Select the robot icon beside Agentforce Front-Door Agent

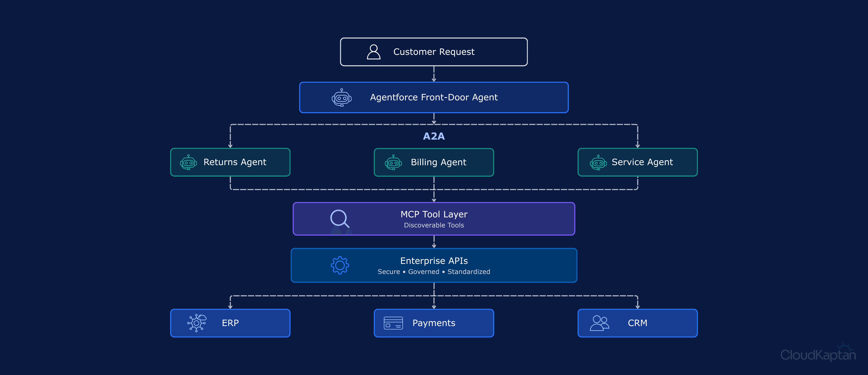(x=342, y=97)
